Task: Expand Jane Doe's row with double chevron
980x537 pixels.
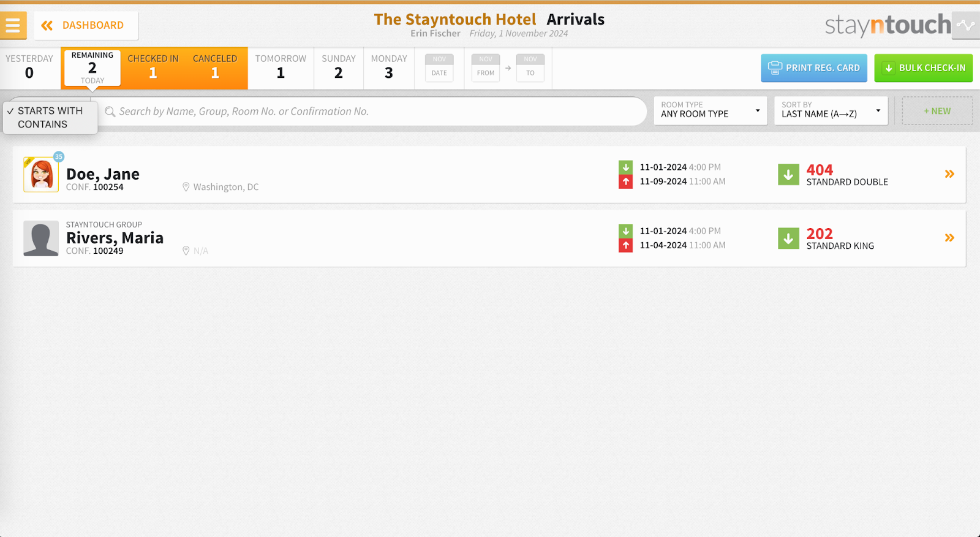Action: pyautogui.click(x=949, y=174)
